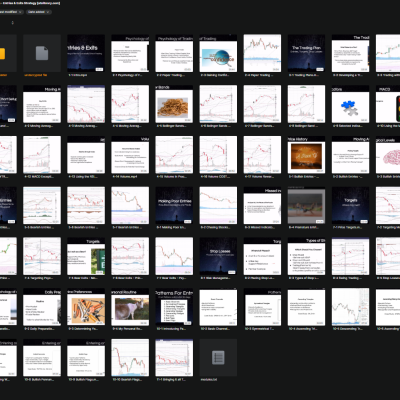Screen dimensions: 400x400
Task: Open the Patterns For Entry list thumbnail
Action: [x=174, y=307]
